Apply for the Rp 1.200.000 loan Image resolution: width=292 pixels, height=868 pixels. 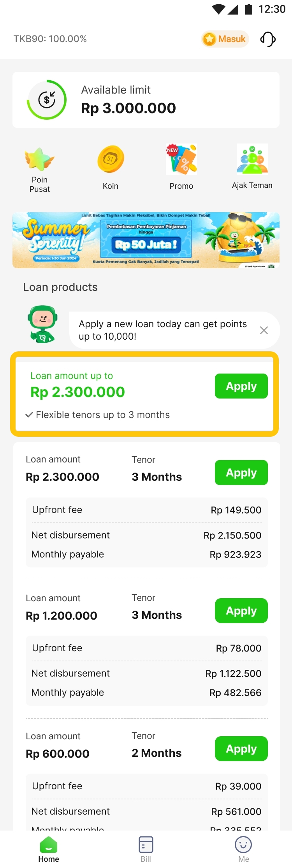pyautogui.click(x=241, y=611)
